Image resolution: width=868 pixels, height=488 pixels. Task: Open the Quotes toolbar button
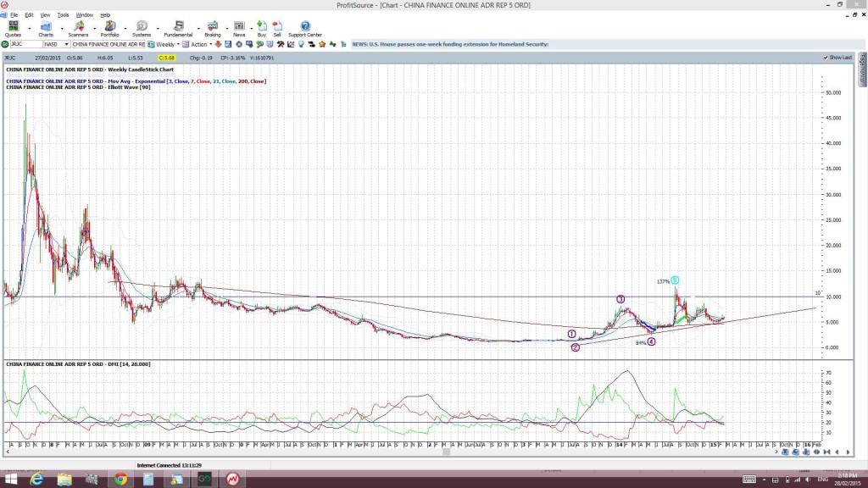coord(13,29)
